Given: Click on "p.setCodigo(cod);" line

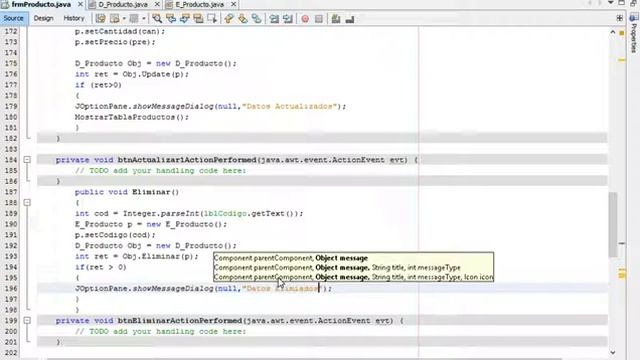Looking at the screenshot, I should (x=115, y=235).
